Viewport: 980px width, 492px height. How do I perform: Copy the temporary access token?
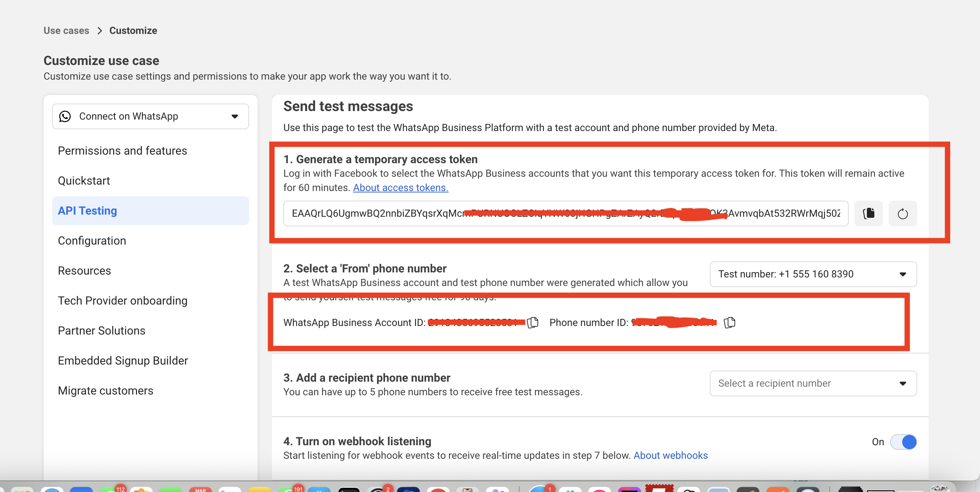(x=869, y=214)
